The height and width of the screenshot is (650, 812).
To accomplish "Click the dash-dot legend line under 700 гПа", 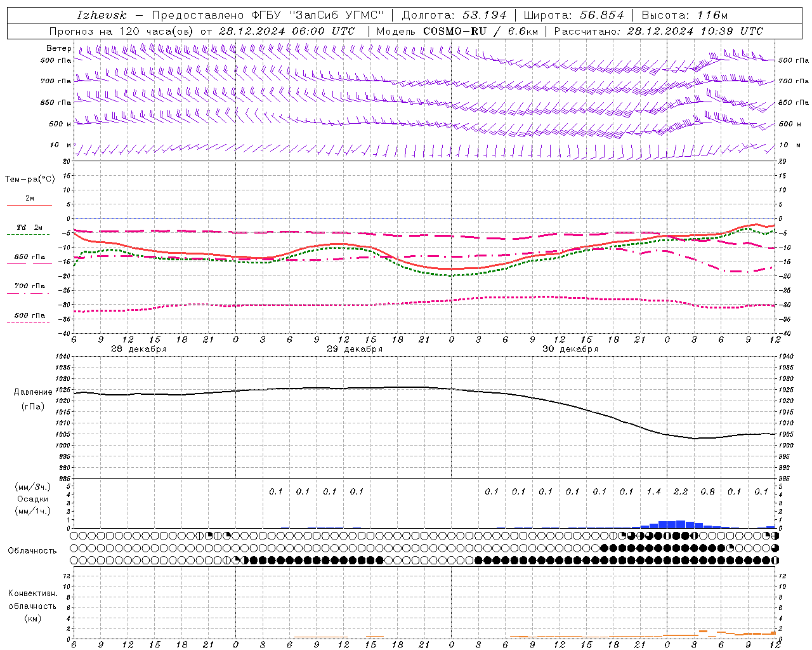I will tap(28, 293).
